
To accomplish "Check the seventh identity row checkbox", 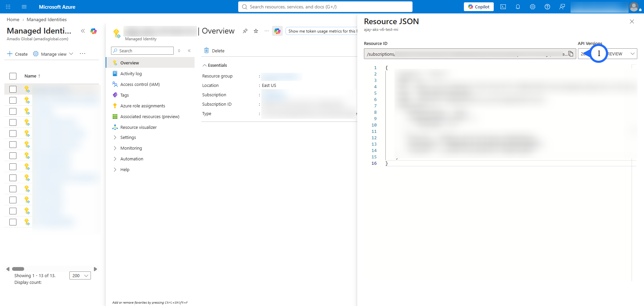I will tap(13, 156).
